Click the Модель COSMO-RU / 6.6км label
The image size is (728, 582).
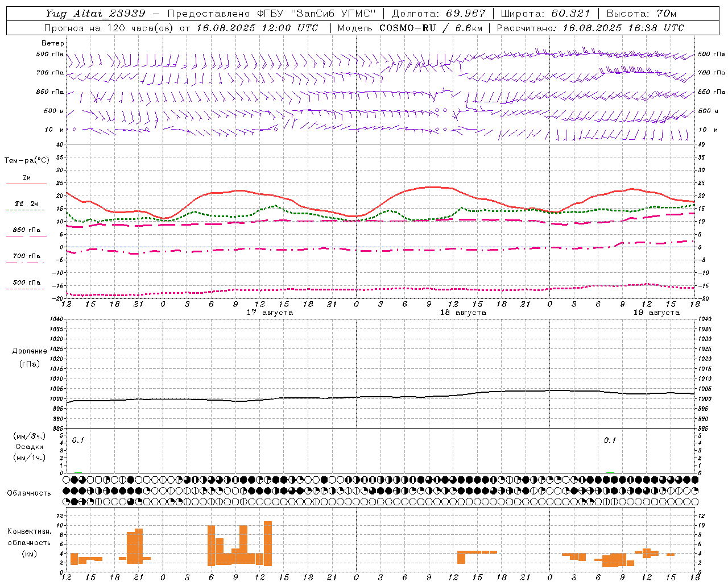click(410, 28)
